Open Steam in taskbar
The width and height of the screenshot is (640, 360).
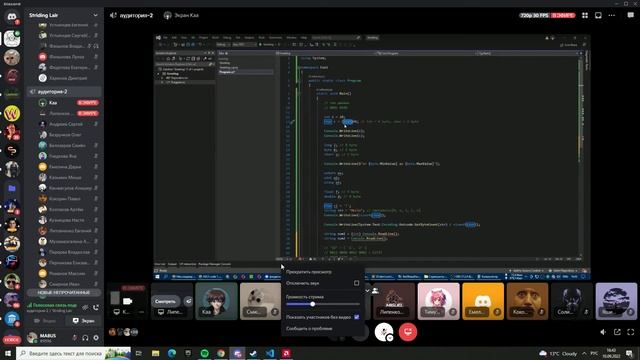[x=253, y=353]
